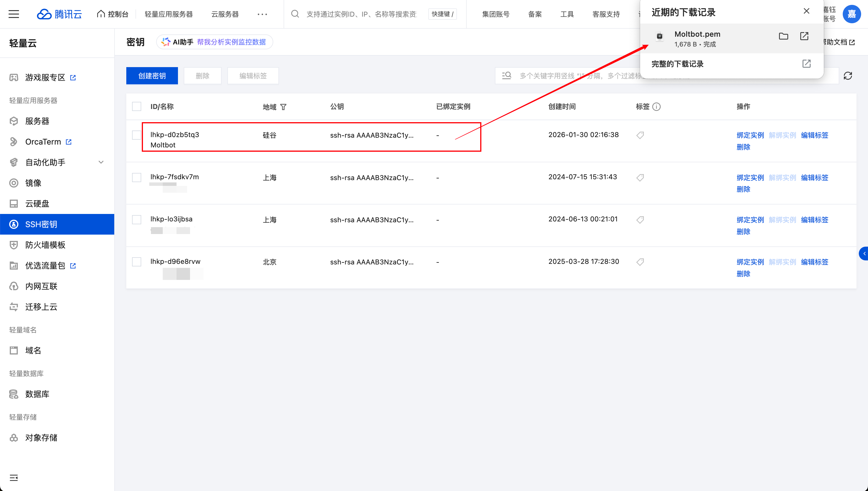Open 防火墙模板 in the sidebar
Viewport: 868px width, 491px height.
click(45, 245)
